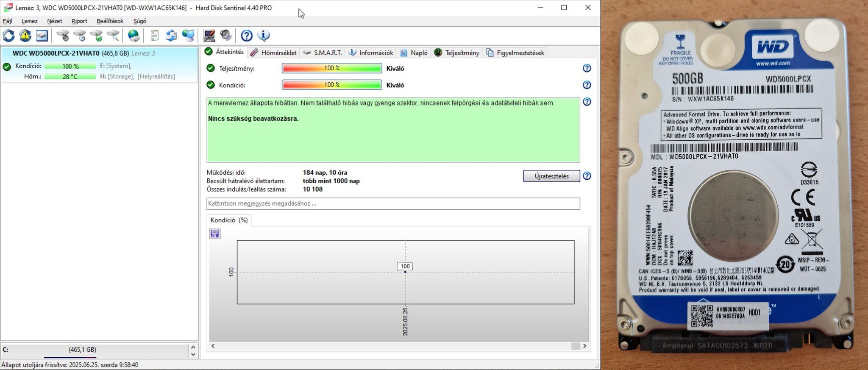
Task: Click the right arrow of graph horizontal scrollbar
Action: coord(585,346)
